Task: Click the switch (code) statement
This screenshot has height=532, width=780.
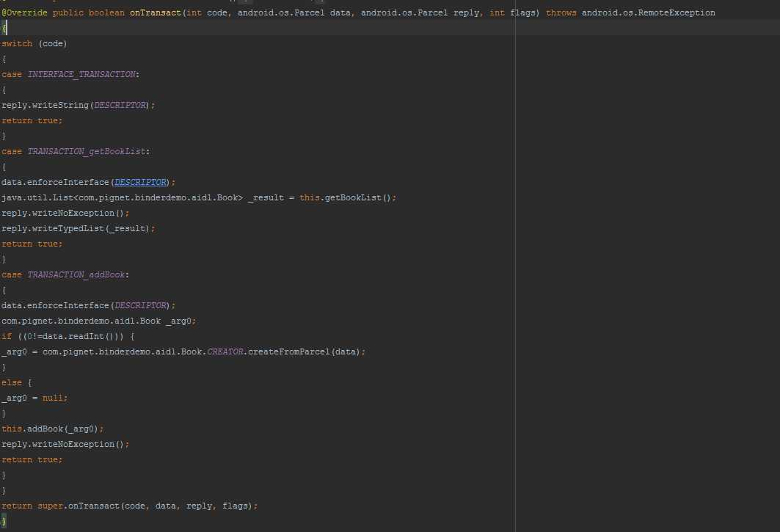Action: tap(34, 43)
